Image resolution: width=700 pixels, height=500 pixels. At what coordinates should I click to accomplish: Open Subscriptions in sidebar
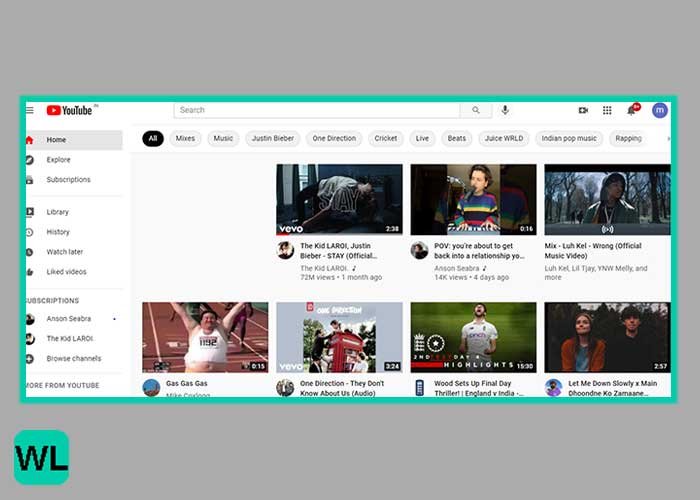pyautogui.click(x=74, y=179)
